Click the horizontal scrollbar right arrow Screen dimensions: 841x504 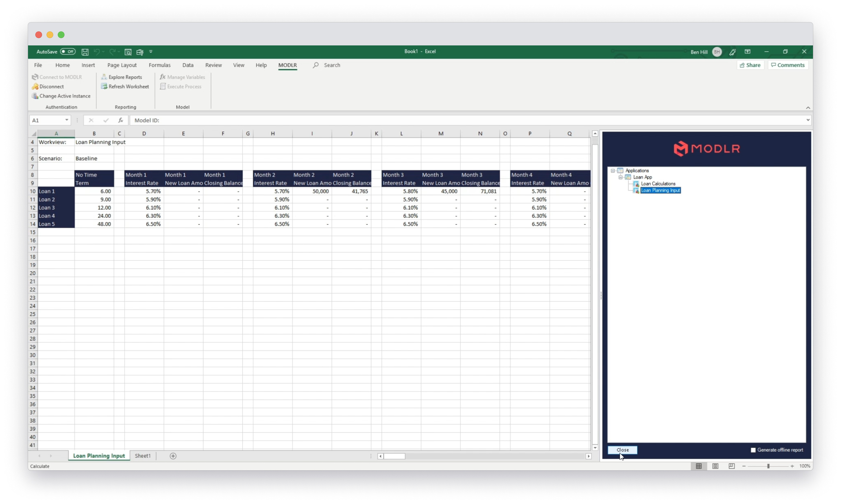point(588,456)
